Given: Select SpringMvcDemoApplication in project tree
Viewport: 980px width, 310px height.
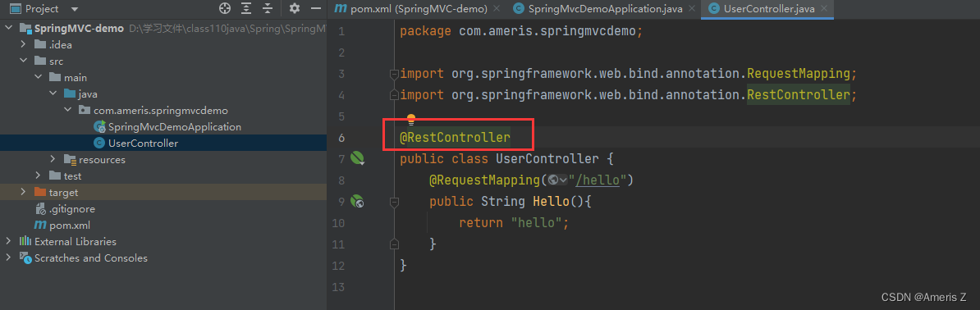Looking at the screenshot, I should (163, 127).
